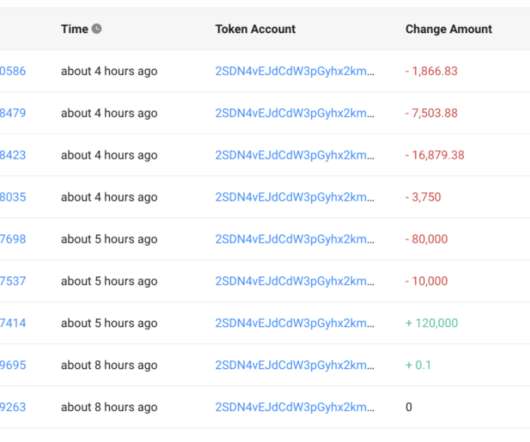
Task: Open the transaction link ending 9695
Action: (x=13, y=365)
